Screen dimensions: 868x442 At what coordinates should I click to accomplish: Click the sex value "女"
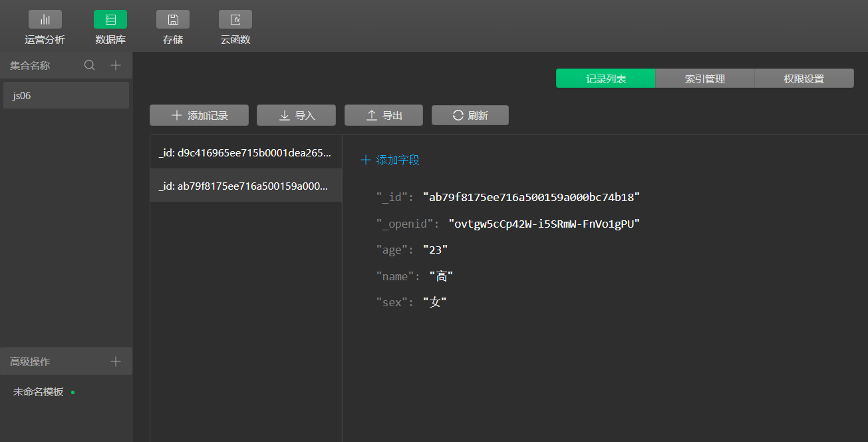435,302
